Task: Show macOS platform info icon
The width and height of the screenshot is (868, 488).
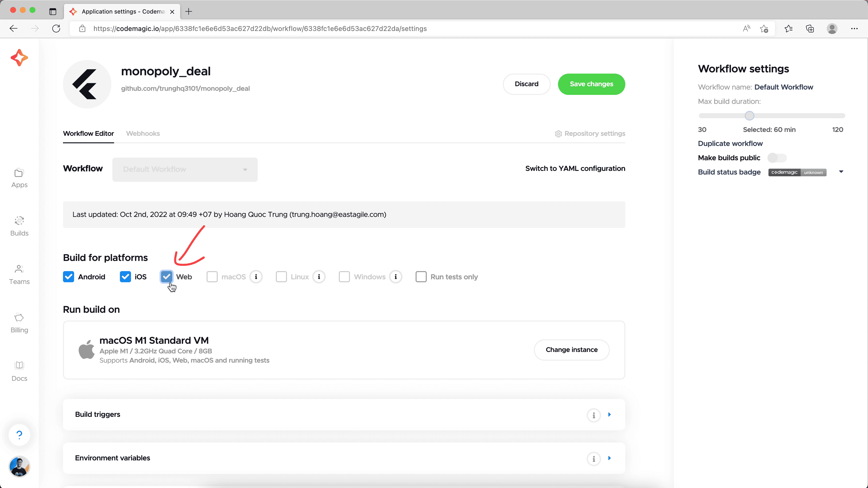Action: 256,277
